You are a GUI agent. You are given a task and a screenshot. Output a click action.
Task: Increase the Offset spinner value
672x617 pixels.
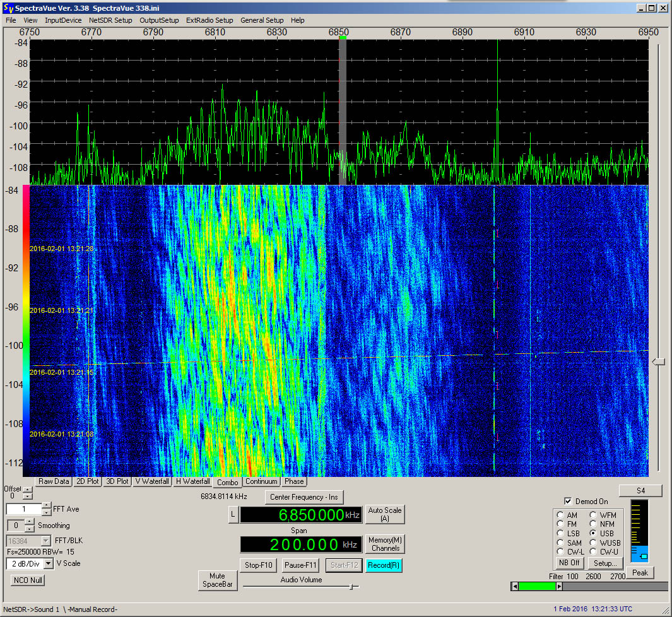click(27, 490)
